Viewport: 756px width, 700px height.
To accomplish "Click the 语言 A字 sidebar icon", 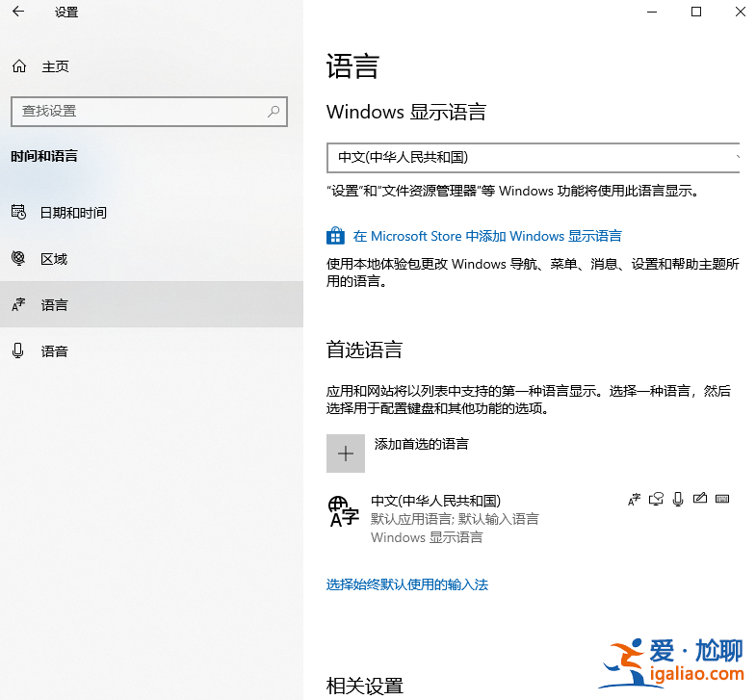I will [18, 304].
